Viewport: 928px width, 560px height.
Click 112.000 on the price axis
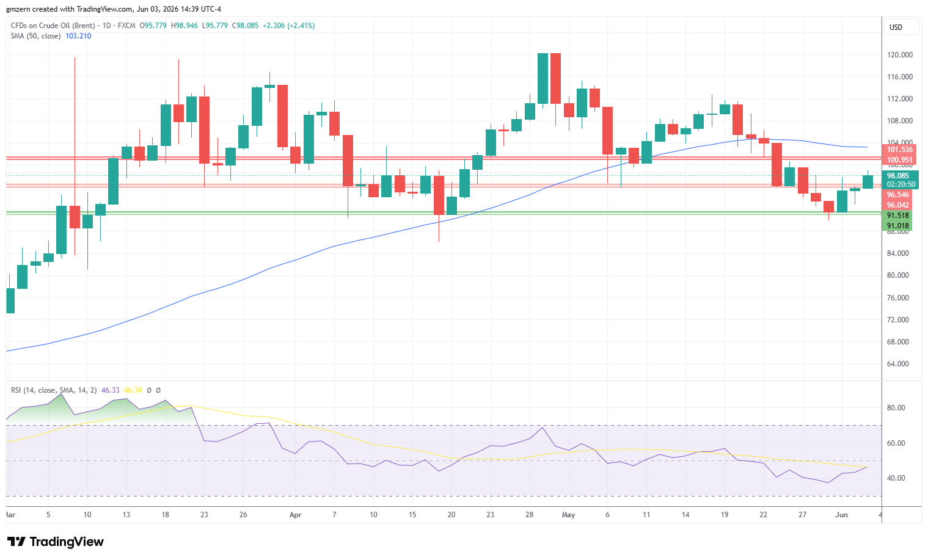[x=900, y=99]
